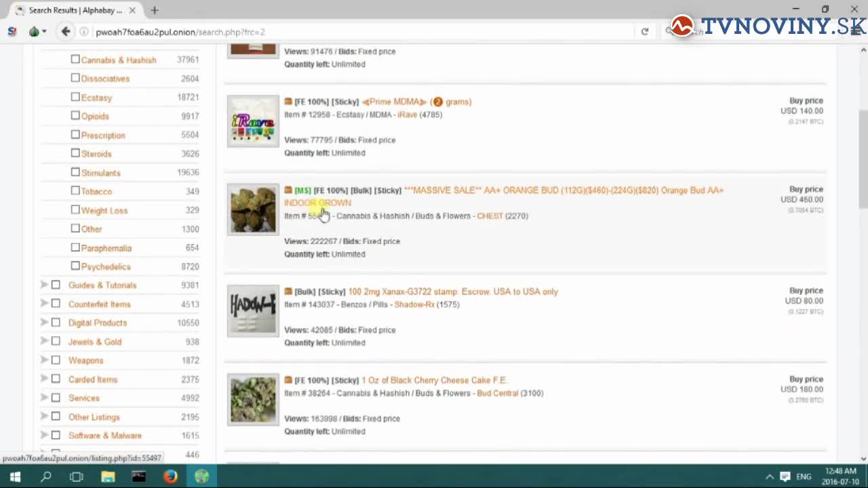Expand the Digital Products category

click(x=44, y=323)
